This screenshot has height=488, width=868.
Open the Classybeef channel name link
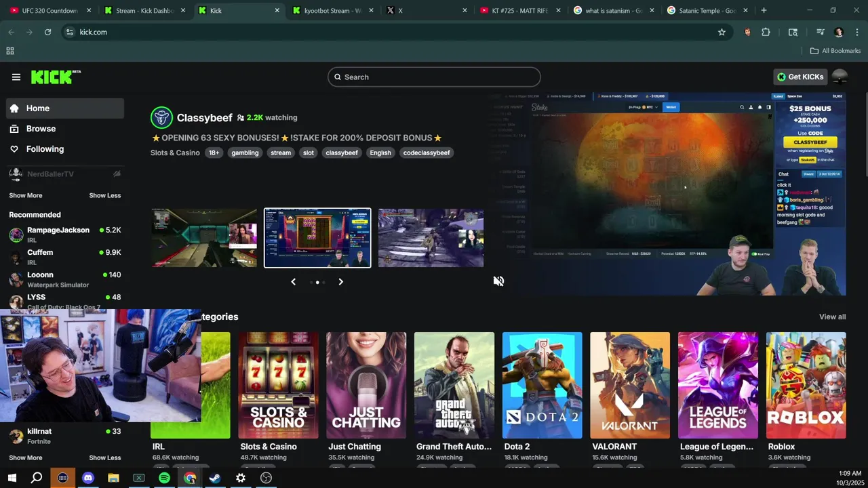[205, 118]
